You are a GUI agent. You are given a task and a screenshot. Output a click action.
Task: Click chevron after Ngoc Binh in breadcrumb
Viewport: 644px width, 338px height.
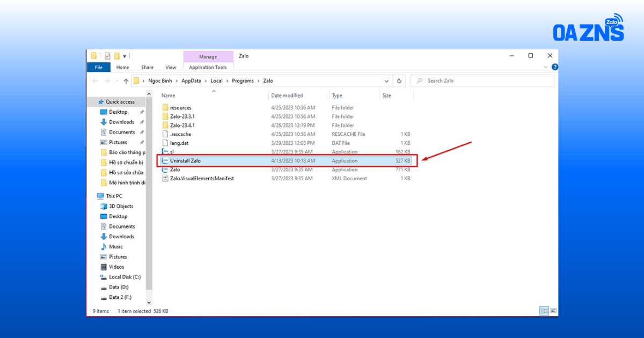pyautogui.click(x=178, y=81)
